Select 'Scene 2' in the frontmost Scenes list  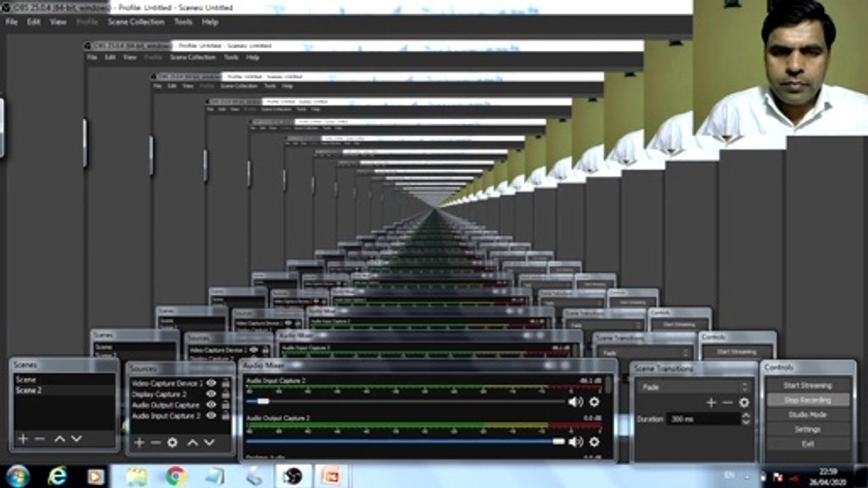pos(65,391)
